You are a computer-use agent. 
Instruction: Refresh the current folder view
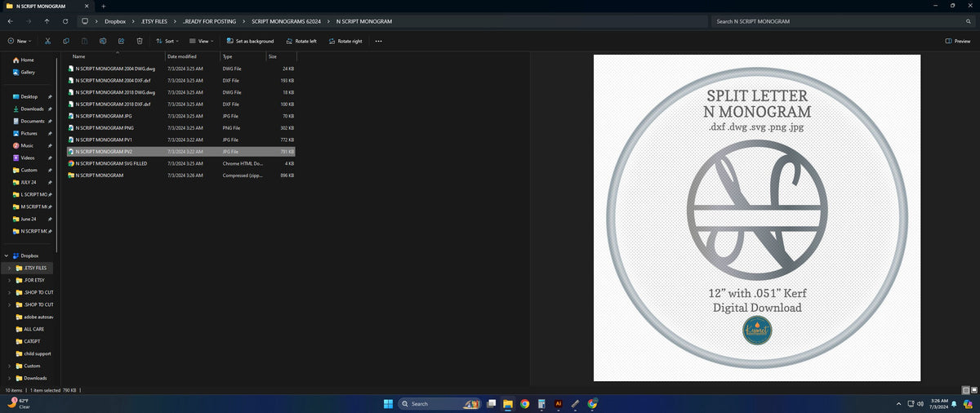(x=65, y=21)
